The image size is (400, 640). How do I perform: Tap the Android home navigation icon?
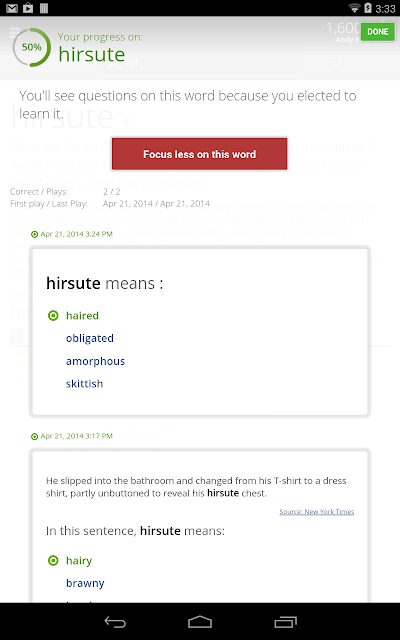tap(200, 622)
